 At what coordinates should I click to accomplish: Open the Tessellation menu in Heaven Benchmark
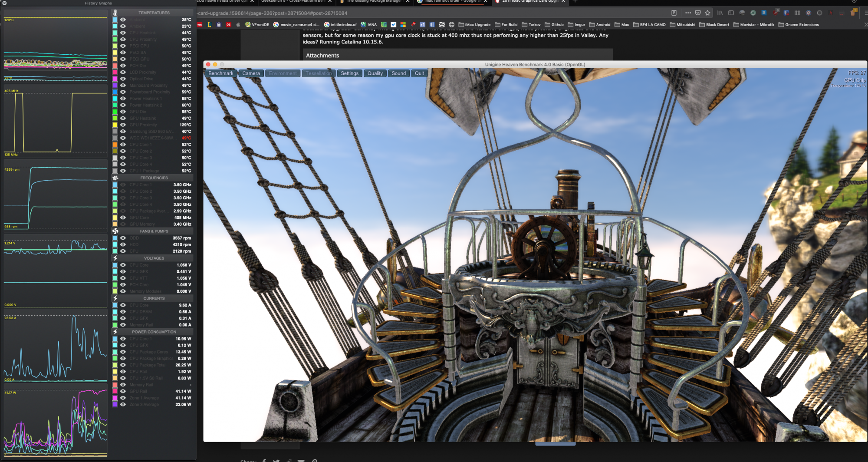point(319,73)
